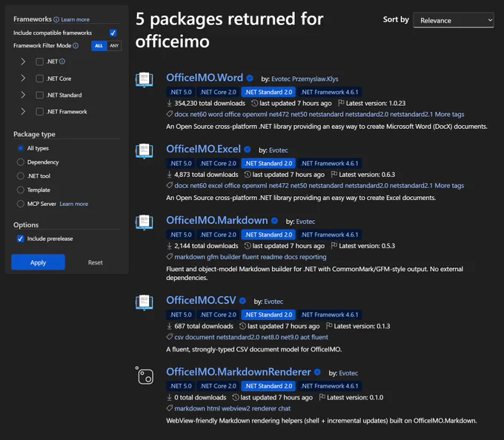Open Learn more link beside Frameworks

point(75,19)
